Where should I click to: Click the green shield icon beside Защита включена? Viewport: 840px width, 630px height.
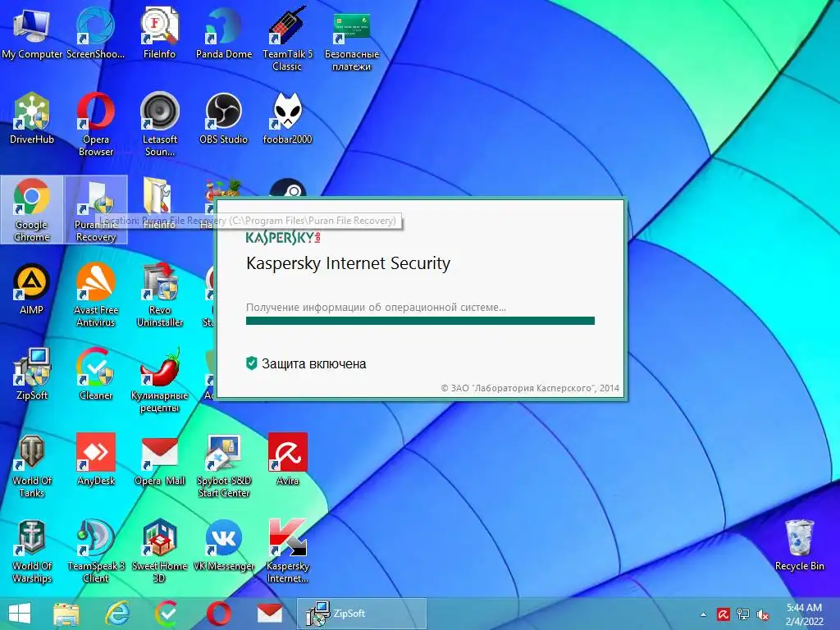point(251,363)
